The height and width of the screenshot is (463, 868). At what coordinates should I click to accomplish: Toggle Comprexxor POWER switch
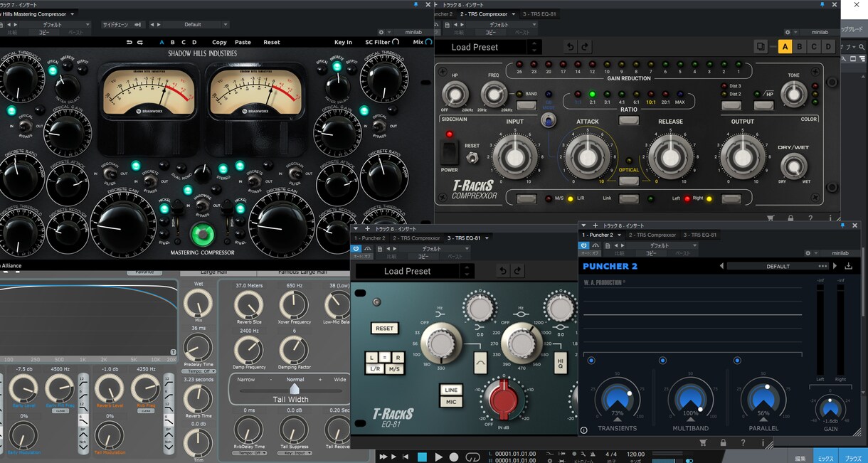(450, 152)
